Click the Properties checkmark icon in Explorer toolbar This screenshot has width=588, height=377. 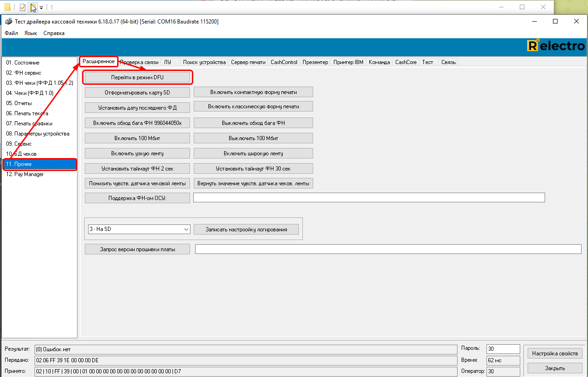coord(22,7)
